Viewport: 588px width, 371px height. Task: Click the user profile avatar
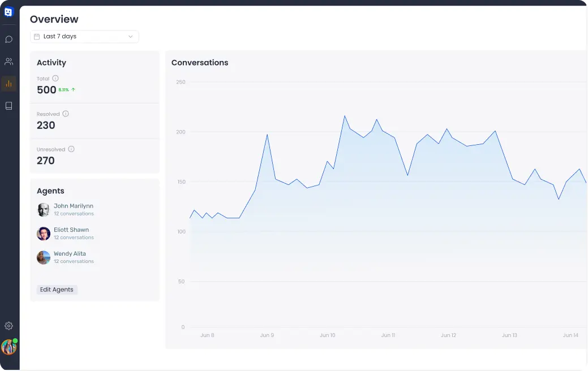[8, 347]
